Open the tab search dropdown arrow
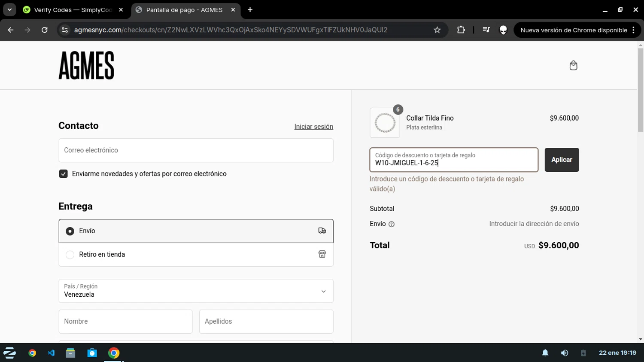The image size is (644, 362). click(9, 10)
